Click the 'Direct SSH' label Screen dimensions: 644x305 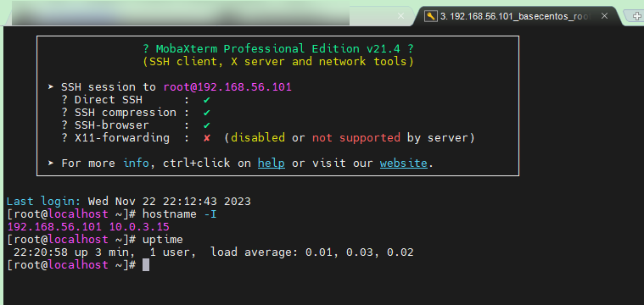pyautogui.click(x=109, y=100)
